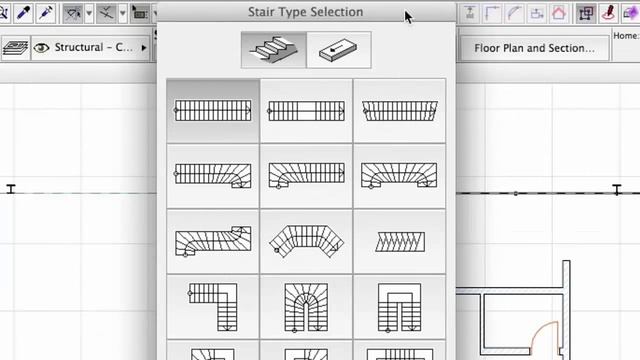Screen dimensions: 640x360
Task: Click the object placement tool icon
Action: [x=536, y=13]
